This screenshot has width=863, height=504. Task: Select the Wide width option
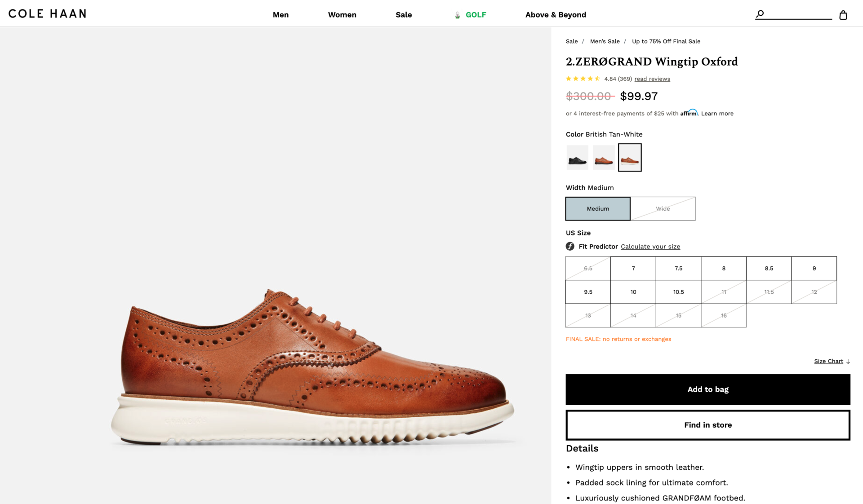coord(663,209)
